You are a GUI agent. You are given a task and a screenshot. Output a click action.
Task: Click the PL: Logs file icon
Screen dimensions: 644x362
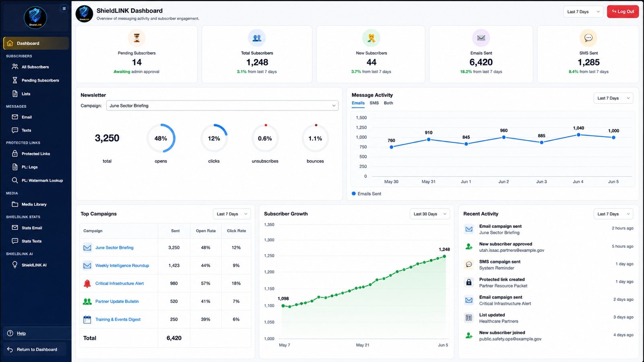click(x=15, y=167)
